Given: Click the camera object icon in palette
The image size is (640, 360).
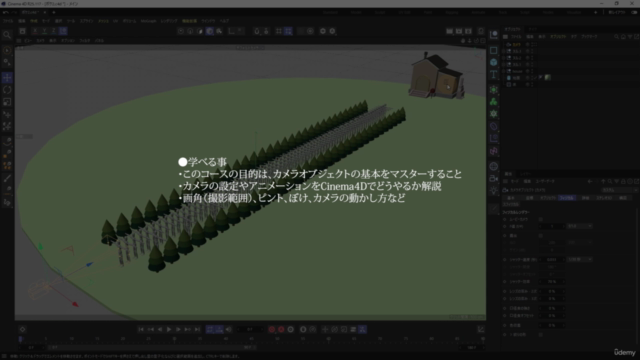Looking at the screenshot, I should [x=493, y=178].
